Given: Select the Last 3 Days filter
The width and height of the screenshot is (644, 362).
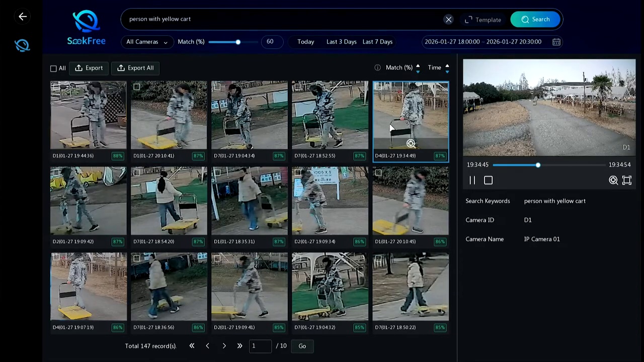Looking at the screenshot, I should click(341, 42).
